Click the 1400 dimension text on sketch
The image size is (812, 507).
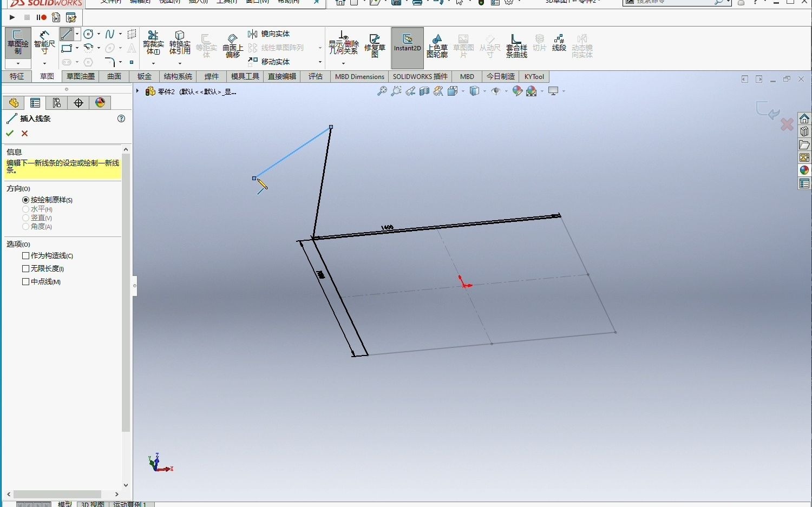tap(387, 227)
